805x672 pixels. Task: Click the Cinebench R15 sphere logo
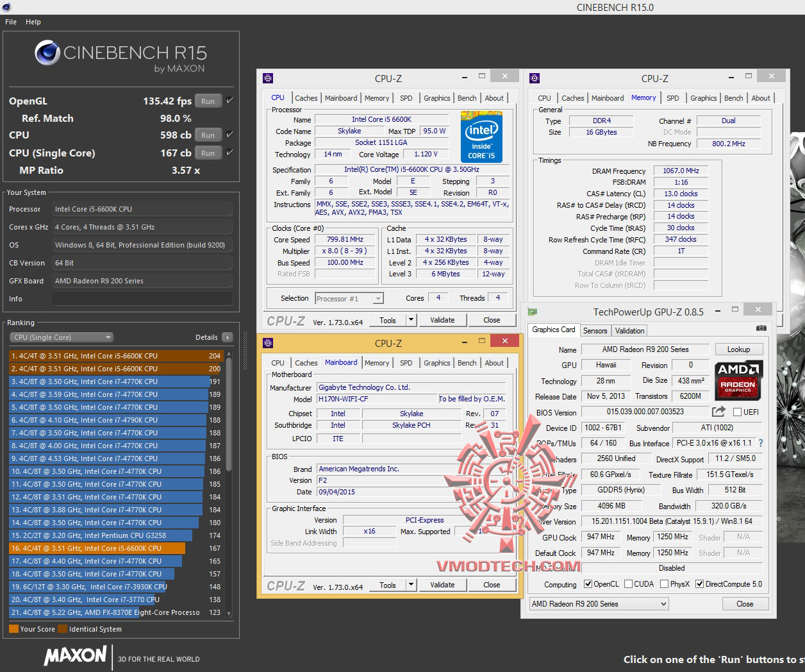click(x=47, y=53)
